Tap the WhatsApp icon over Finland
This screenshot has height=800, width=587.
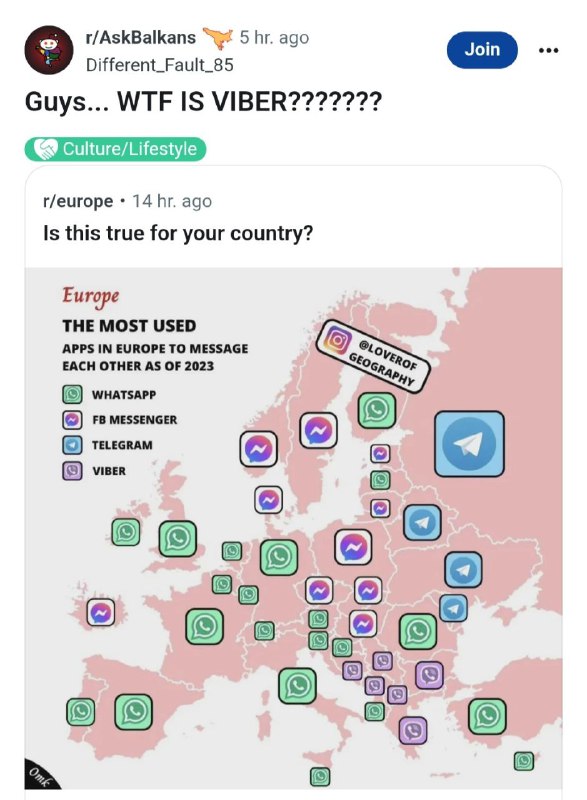(377, 410)
